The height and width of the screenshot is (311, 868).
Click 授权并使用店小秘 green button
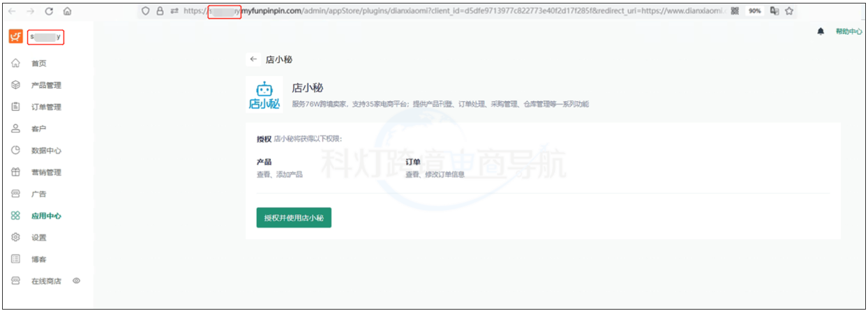tap(294, 218)
